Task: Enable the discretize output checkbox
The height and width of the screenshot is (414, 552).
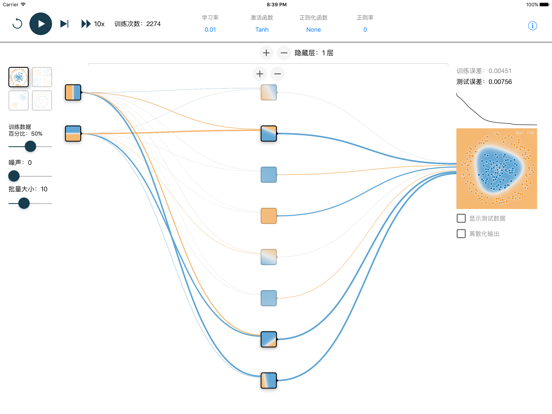Action: coord(461,233)
